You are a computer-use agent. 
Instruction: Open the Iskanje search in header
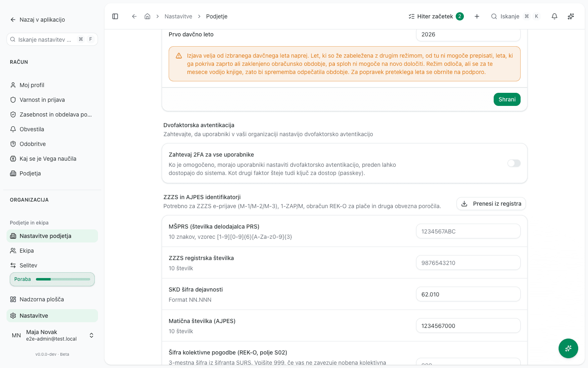(x=515, y=16)
